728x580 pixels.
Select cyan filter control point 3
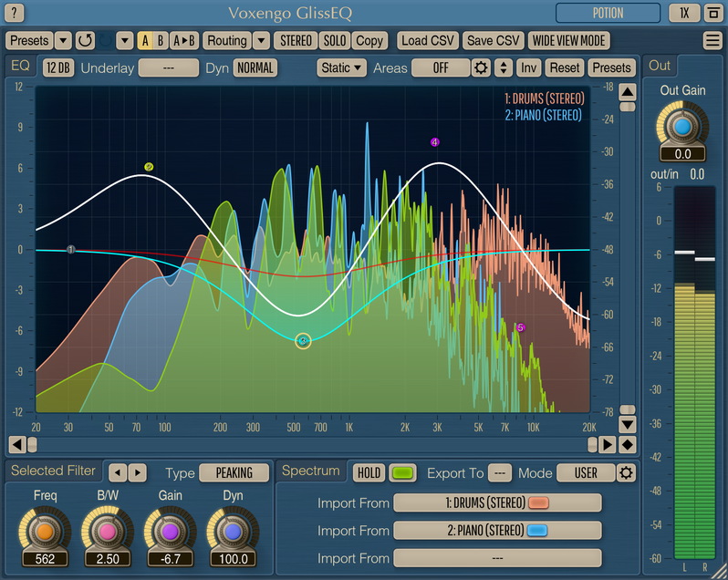click(303, 341)
